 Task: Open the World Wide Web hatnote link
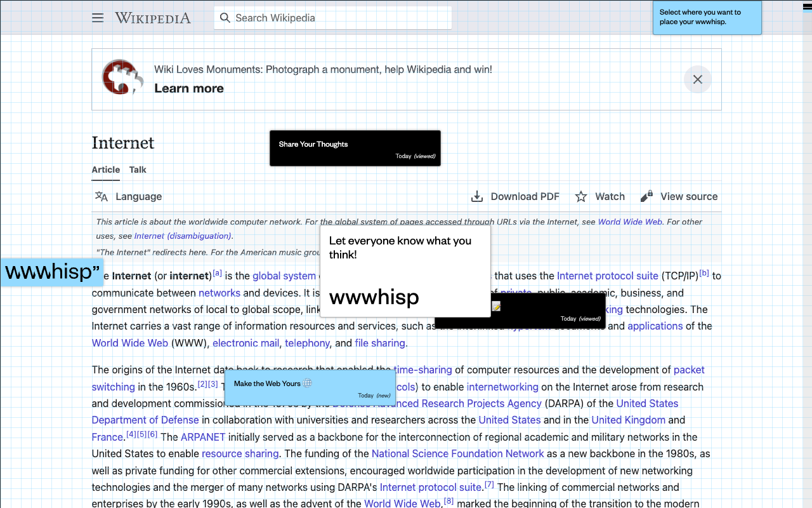(x=630, y=222)
